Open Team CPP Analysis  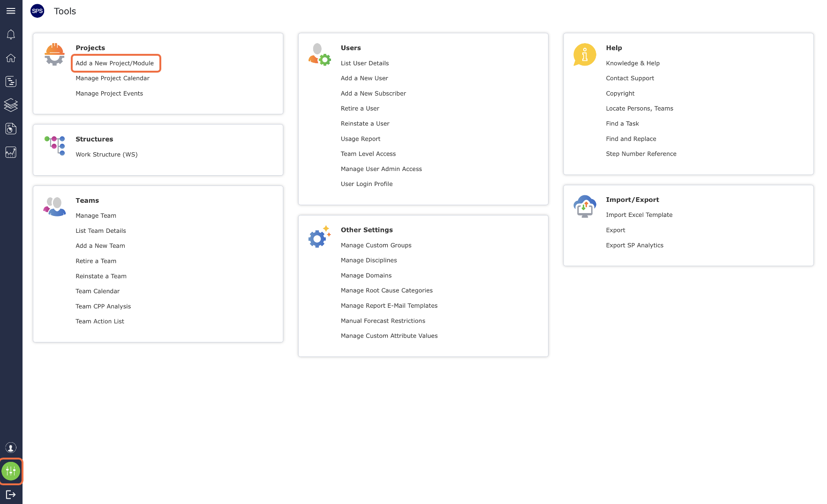click(x=103, y=306)
